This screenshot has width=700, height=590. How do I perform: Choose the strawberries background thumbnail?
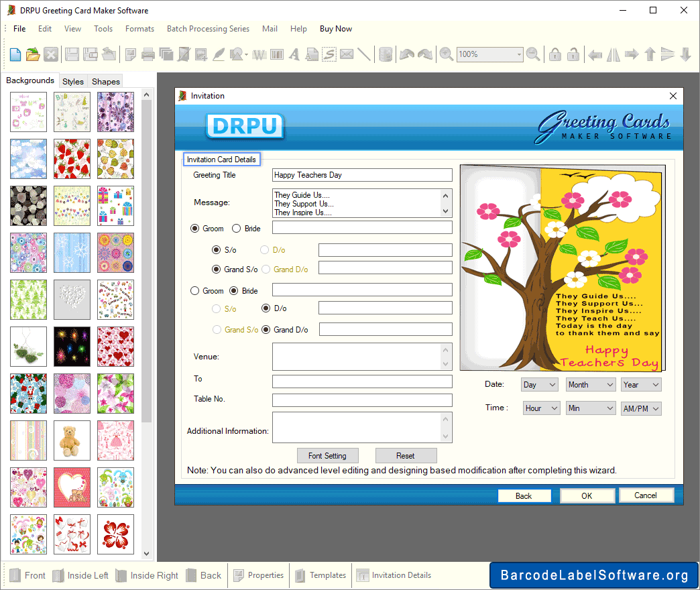click(x=72, y=159)
